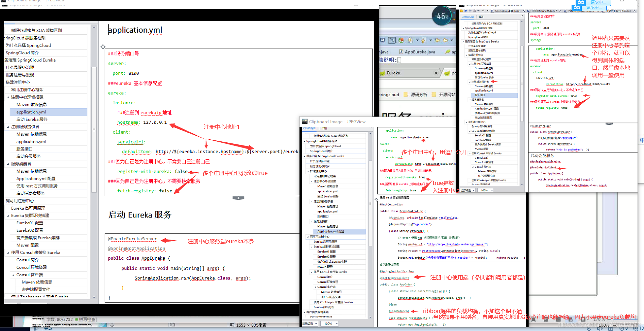Image resolution: width=644 pixels, height=331 pixels.
Task: Open AppEureka.java editor tab in Eclipse
Action: click(417, 52)
